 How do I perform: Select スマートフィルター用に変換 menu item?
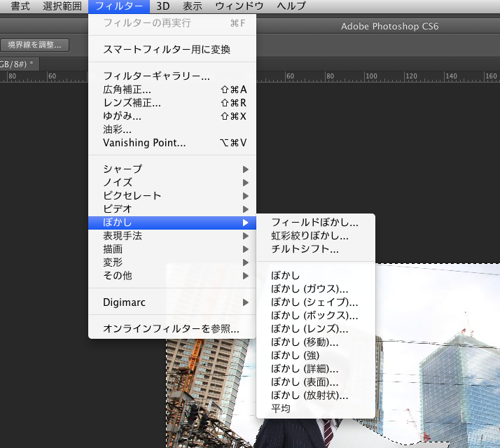167,50
